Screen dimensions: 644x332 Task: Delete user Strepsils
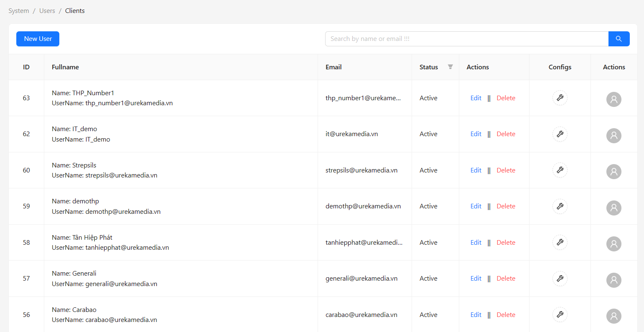(x=506, y=170)
